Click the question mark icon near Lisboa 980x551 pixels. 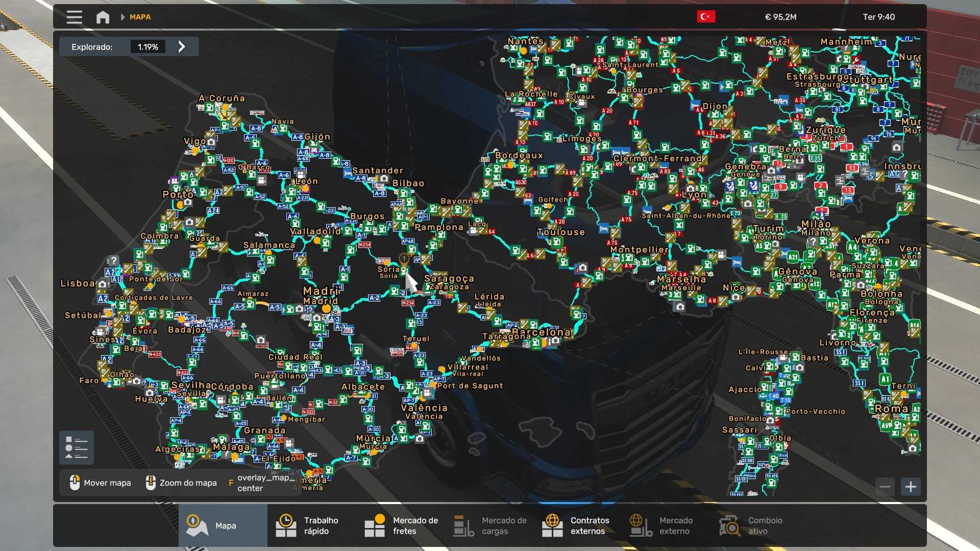pos(113,261)
